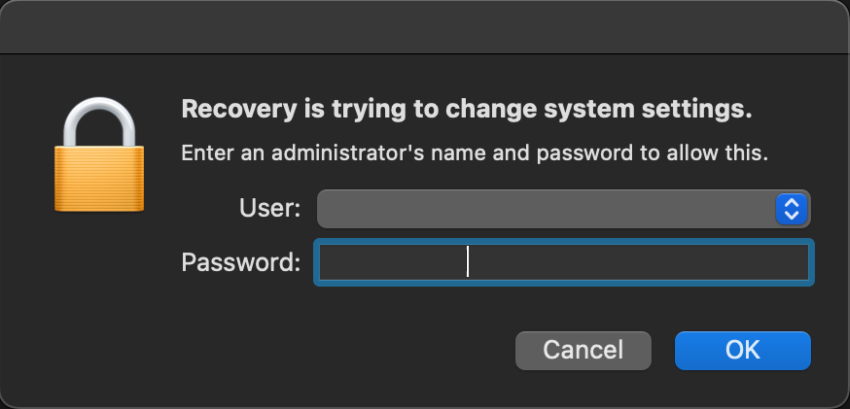Click the padlock's orange body
850x409 pixels.
[x=98, y=178]
